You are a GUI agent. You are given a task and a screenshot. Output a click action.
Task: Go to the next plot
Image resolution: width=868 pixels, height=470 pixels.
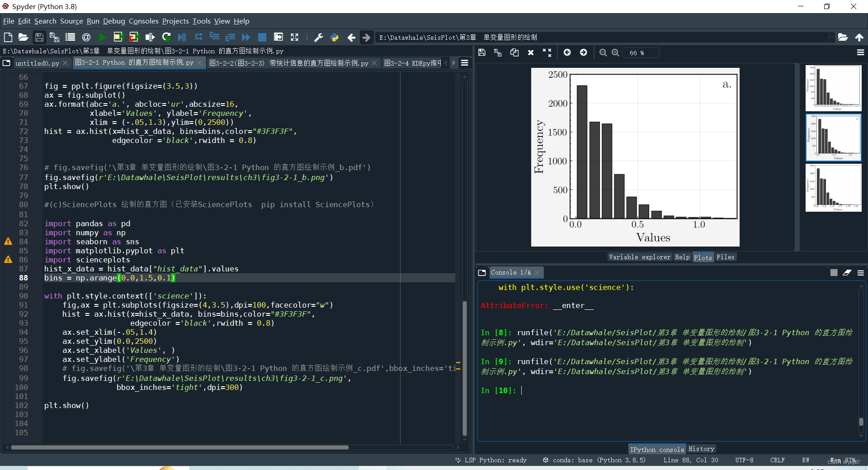[583, 52]
